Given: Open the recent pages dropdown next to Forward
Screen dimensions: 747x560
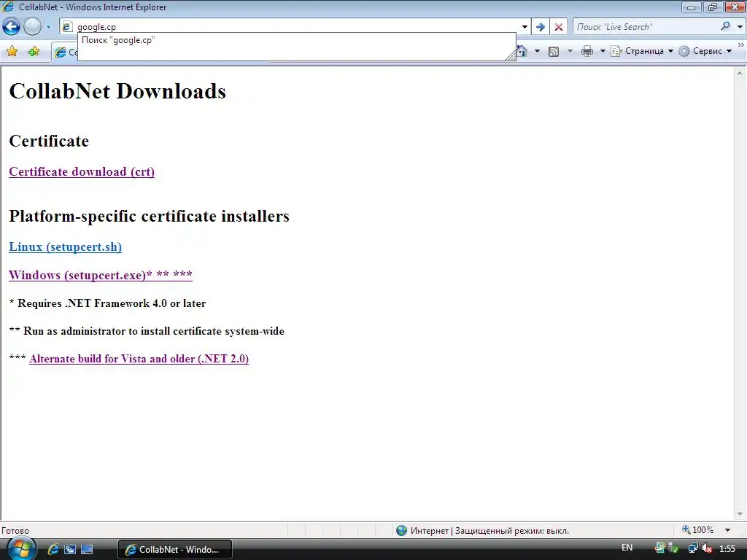Looking at the screenshot, I should 48,27.
